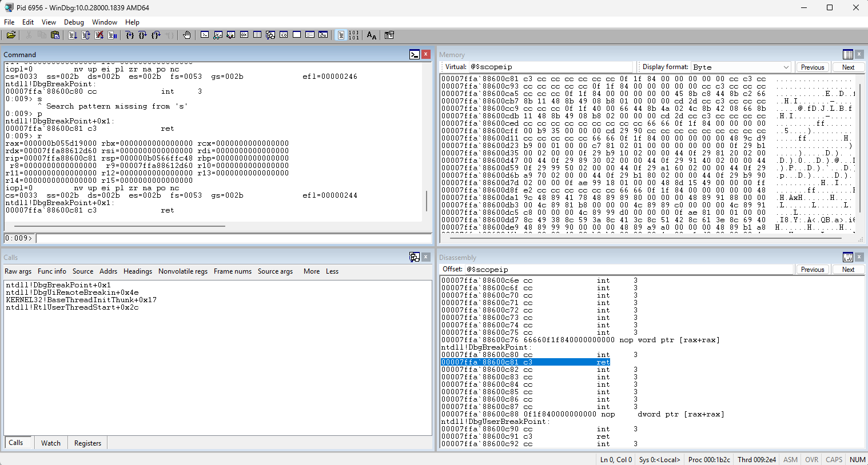
Task: Toggle Source args in Calls pane
Action: point(275,271)
